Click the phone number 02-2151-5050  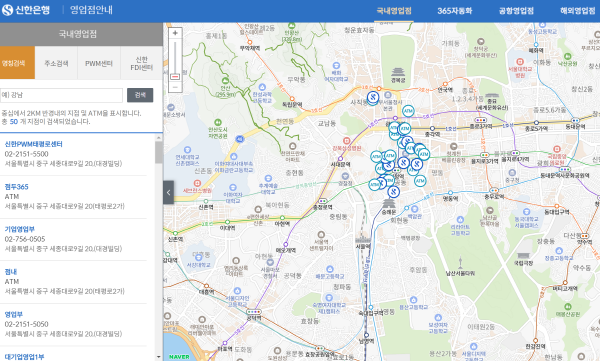click(x=26, y=324)
